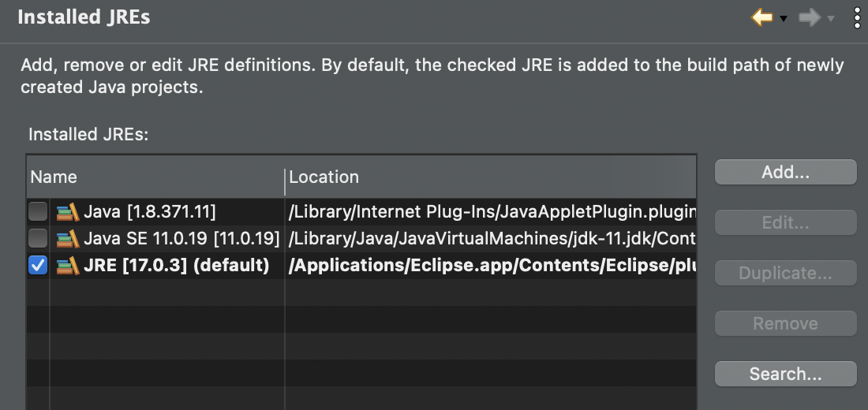Expand the back history dropdown arrow

pos(784,18)
